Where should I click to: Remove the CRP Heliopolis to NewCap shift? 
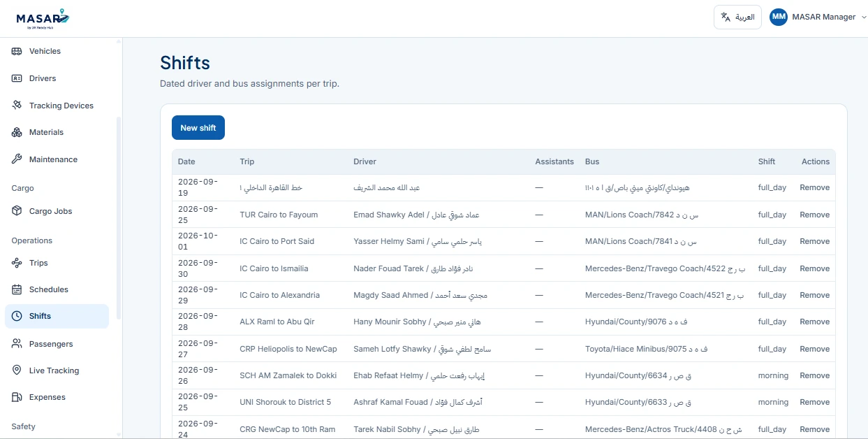pyautogui.click(x=814, y=349)
